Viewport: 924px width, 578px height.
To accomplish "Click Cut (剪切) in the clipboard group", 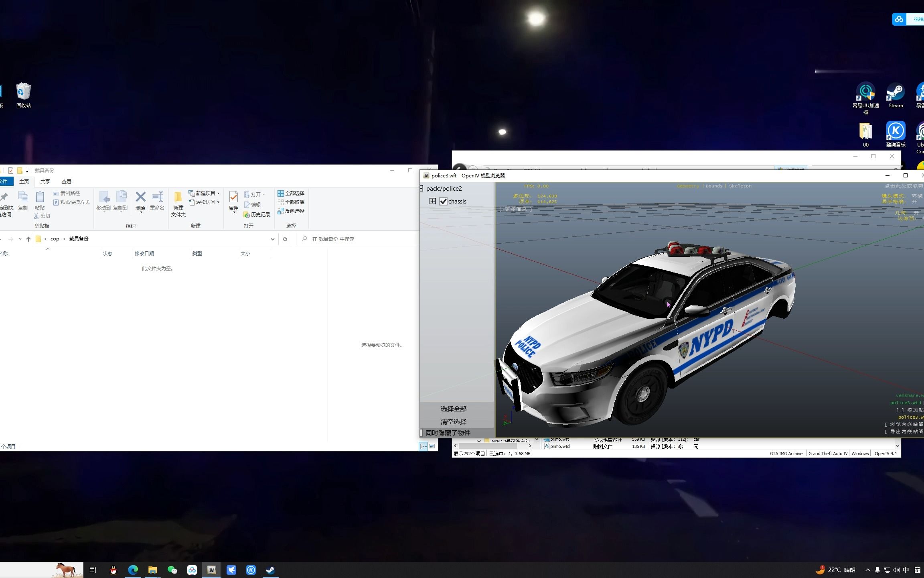I will pyautogui.click(x=42, y=216).
